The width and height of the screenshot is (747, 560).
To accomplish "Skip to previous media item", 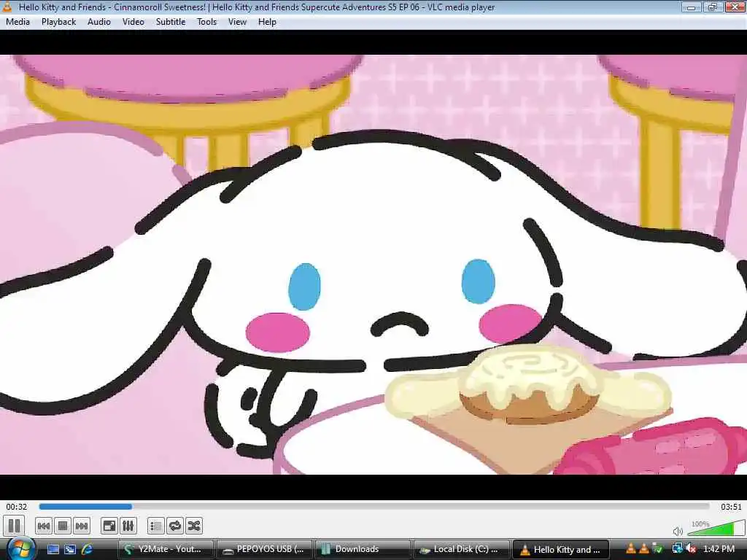I will (44, 526).
